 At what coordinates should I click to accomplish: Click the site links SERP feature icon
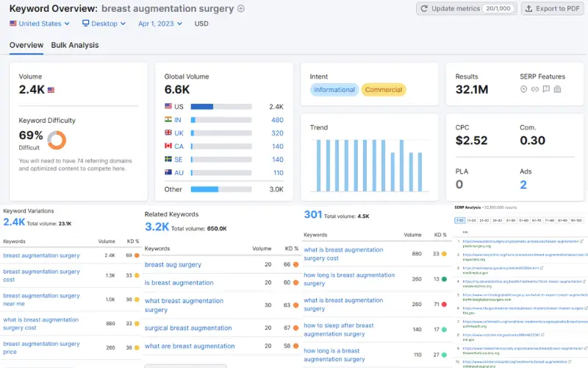coord(535,89)
